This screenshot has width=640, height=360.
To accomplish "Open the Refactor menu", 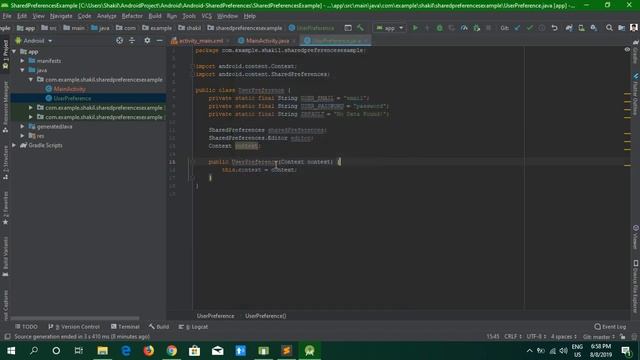I will point(132,16).
